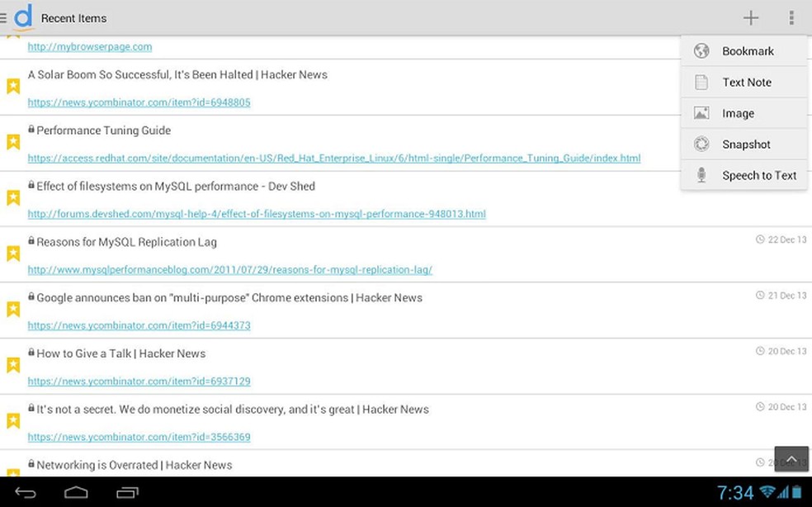Click the bookmark star for Google announces ban
Viewport: 812px width, 507px height.
(13, 310)
